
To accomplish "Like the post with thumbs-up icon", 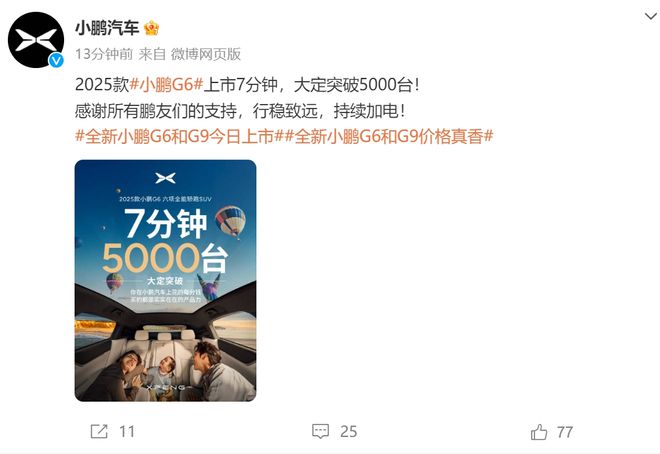I will [x=539, y=432].
